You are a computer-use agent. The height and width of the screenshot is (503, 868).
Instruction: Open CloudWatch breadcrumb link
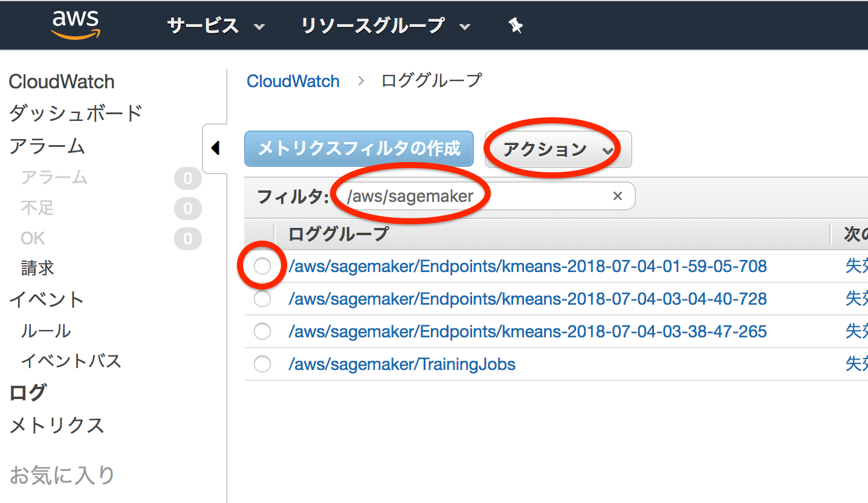pos(293,81)
